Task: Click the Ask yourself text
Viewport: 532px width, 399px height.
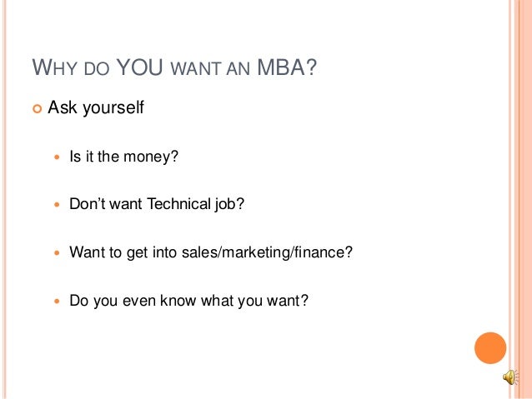Action: pos(96,107)
